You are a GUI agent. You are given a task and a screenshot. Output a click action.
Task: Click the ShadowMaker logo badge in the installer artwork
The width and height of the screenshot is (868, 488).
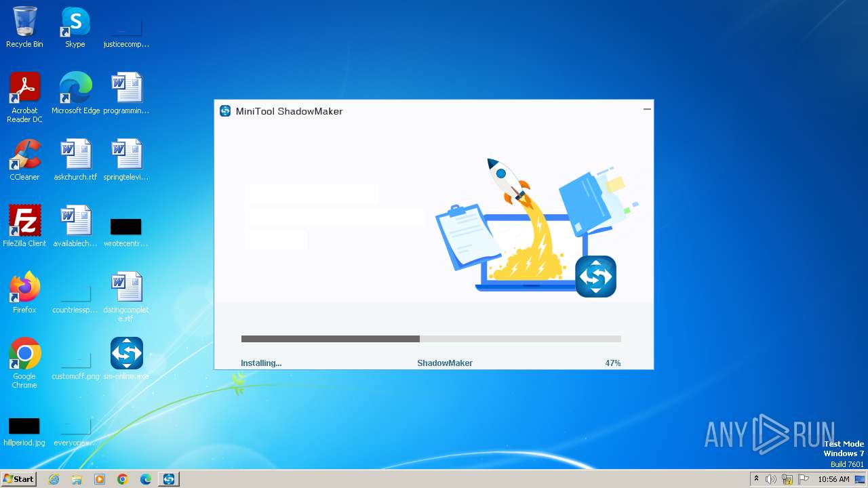click(x=595, y=277)
